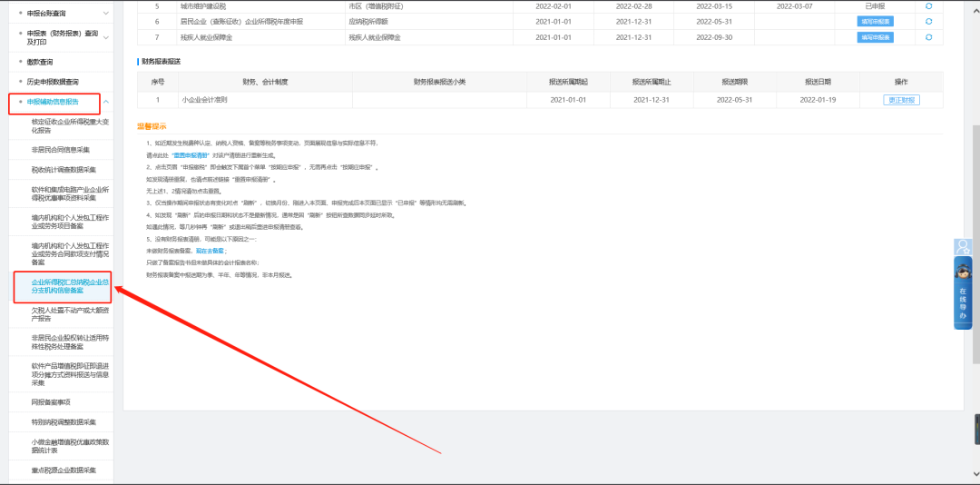
Task: Refresh the 城市维护建设税 row status
Action: (929, 5)
